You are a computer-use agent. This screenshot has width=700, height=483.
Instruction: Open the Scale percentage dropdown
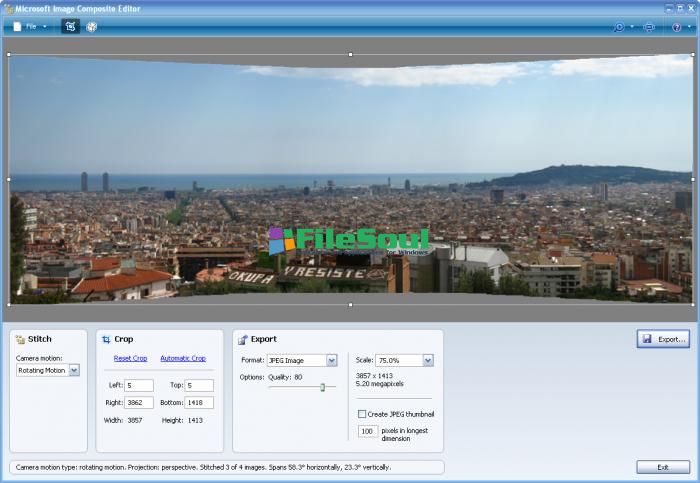428,360
